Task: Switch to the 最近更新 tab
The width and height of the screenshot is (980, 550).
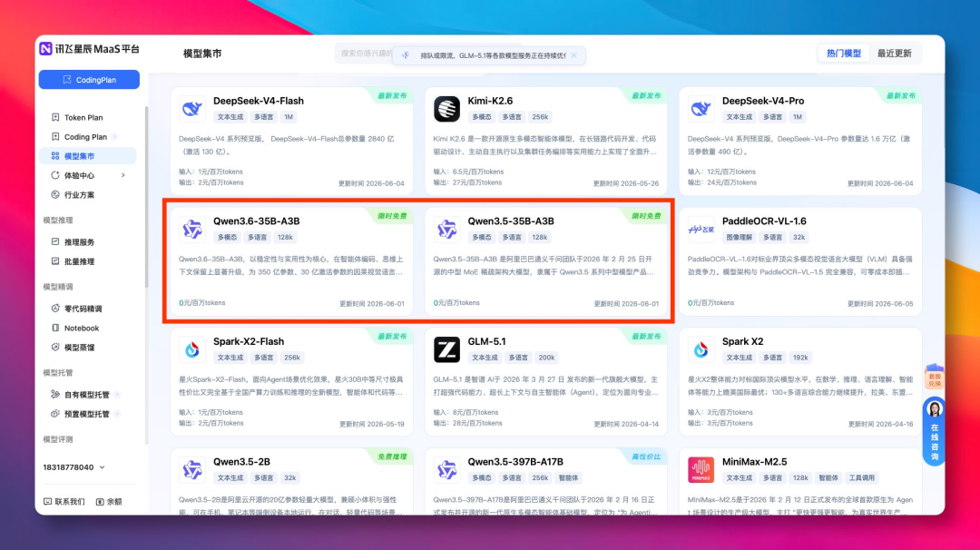Action: tap(895, 54)
